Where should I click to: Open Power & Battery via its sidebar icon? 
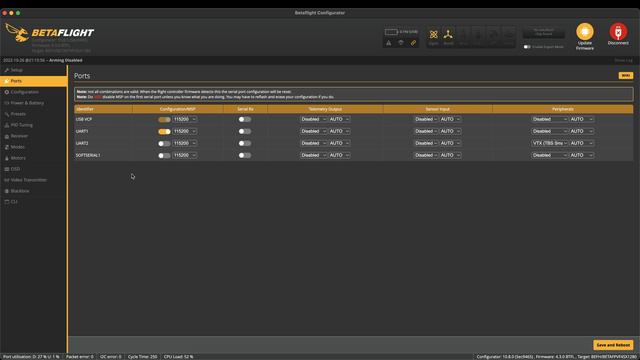pos(7,103)
